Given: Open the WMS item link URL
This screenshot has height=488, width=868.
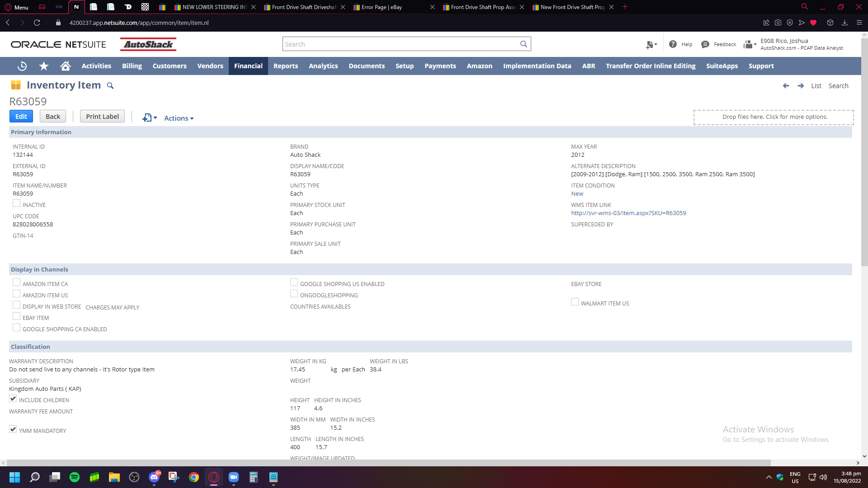Looking at the screenshot, I should tap(628, 213).
